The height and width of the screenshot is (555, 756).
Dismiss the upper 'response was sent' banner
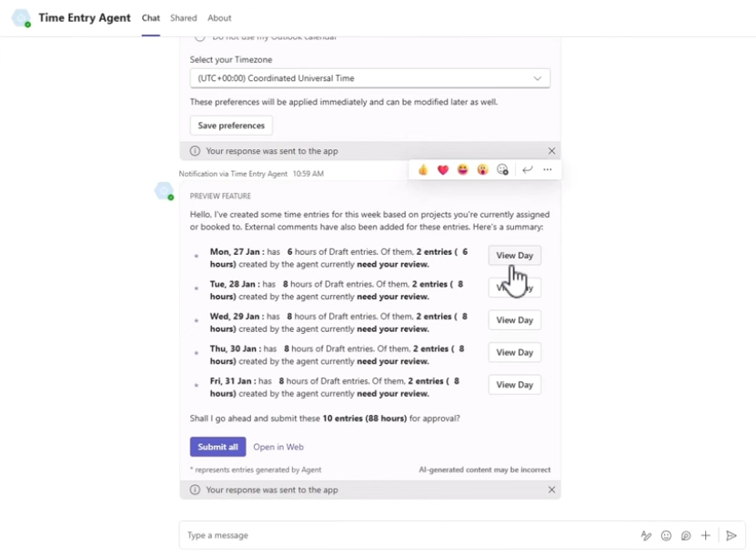pos(551,151)
